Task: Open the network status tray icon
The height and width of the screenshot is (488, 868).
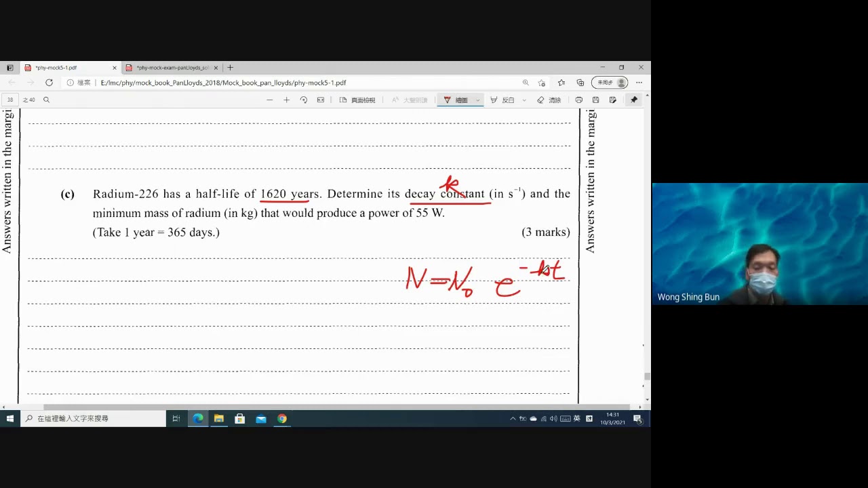Action: tap(543, 419)
